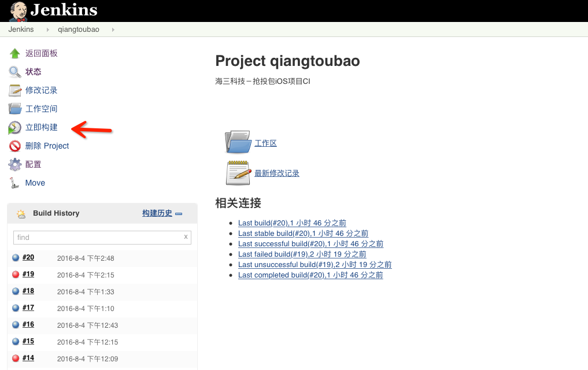Click the Move icon in sidebar
Image resolution: width=588 pixels, height=370 pixels.
pos(14,183)
